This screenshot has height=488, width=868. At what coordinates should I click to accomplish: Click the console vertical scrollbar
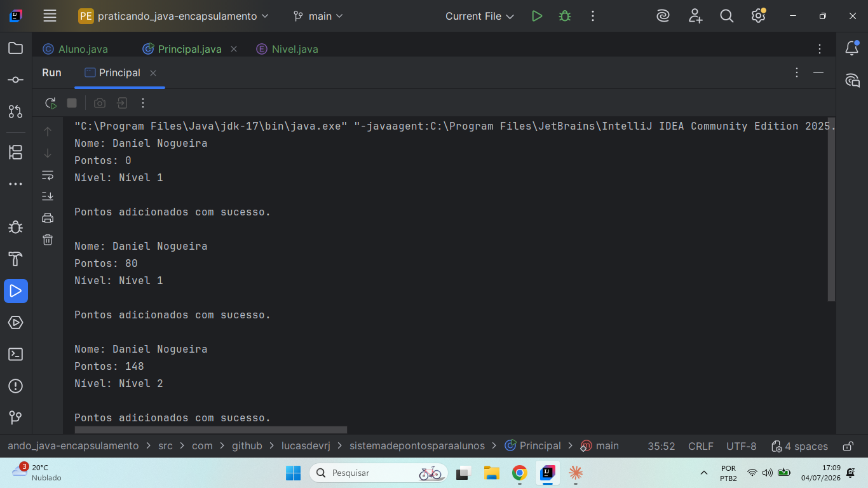[x=831, y=209]
